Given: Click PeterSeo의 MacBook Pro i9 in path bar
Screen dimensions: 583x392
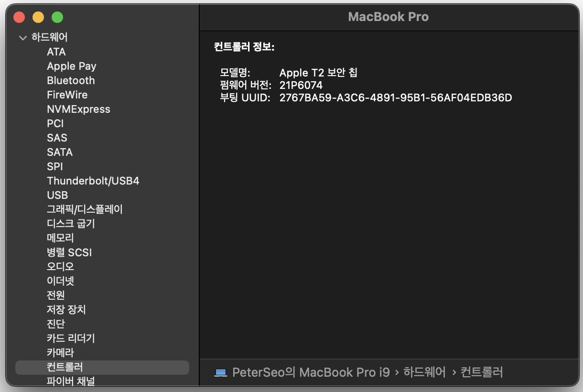Looking at the screenshot, I should [x=311, y=372].
